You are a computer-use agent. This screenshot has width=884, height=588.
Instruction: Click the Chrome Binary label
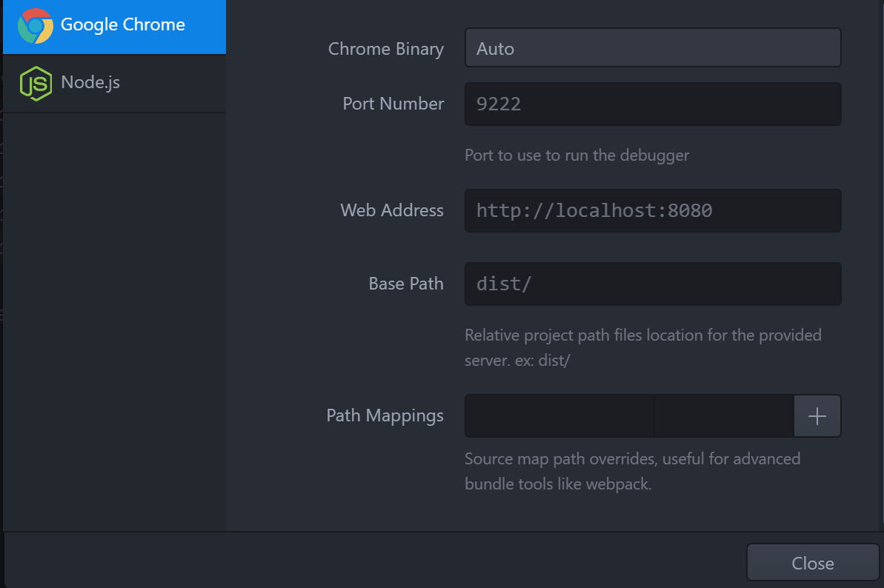(386, 49)
